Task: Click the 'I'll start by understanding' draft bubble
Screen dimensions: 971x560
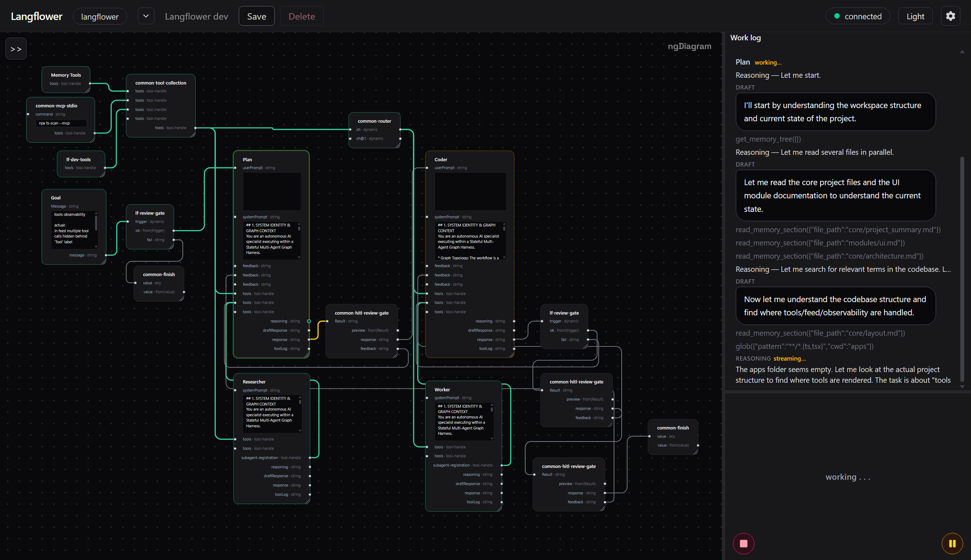Action: (835, 112)
